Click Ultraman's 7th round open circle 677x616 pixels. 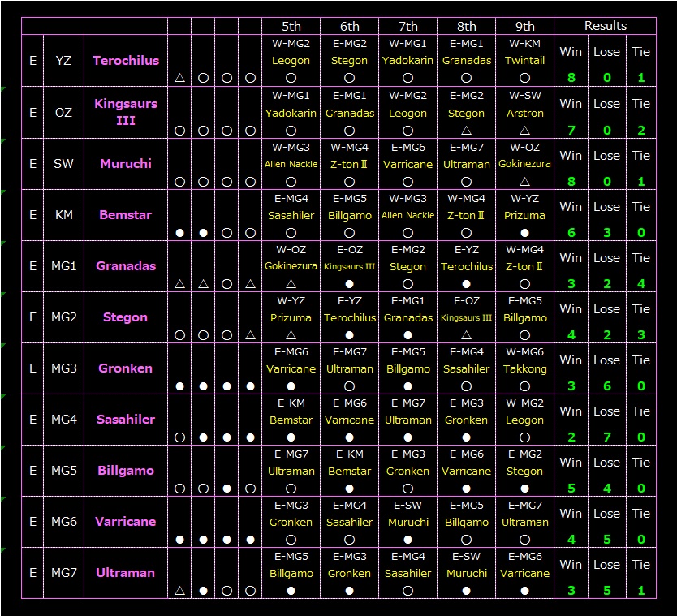click(x=408, y=591)
